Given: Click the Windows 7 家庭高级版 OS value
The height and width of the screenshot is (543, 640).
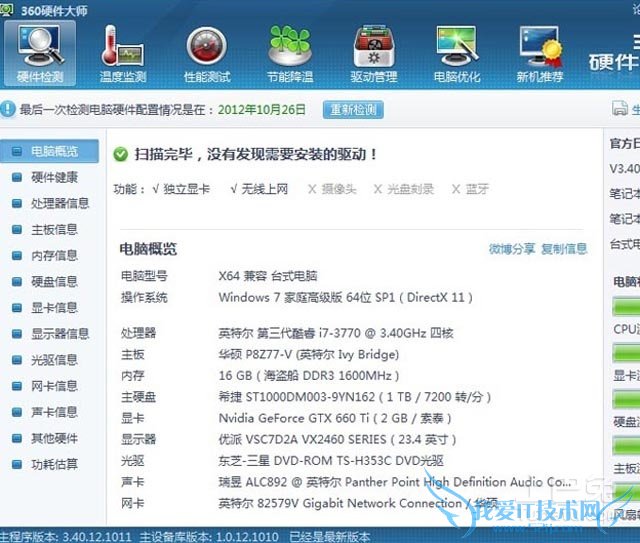Looking at the screenshot, I should pyautogui.click(x=346, y=297).
